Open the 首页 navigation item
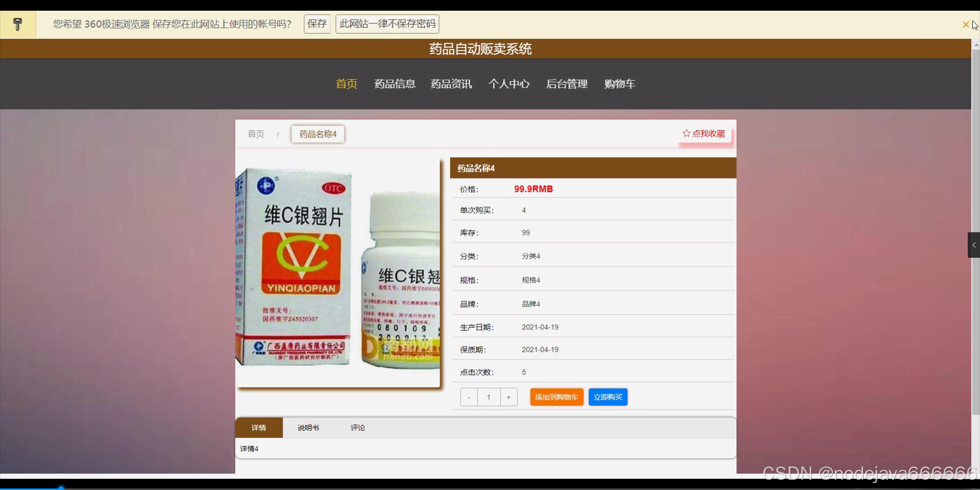980x490 pixels. (x=347, y=84)
